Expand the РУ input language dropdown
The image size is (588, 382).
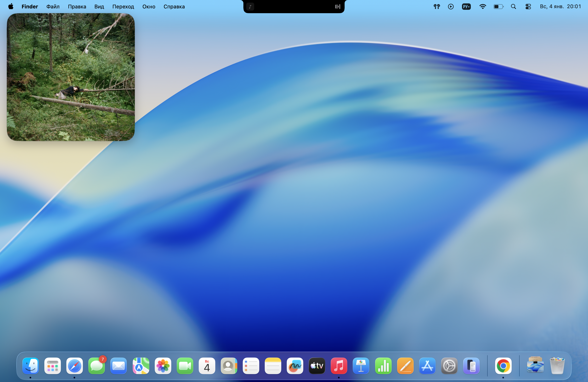tap(466, 7)
